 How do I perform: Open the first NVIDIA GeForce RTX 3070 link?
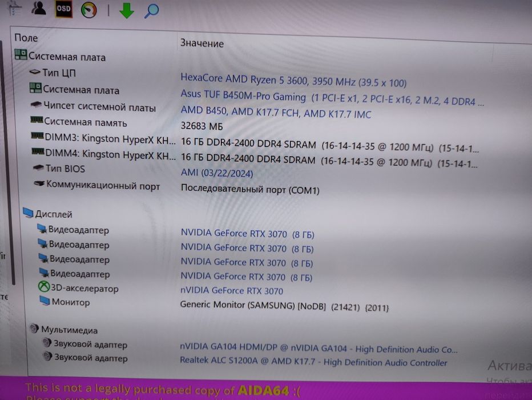248,234
